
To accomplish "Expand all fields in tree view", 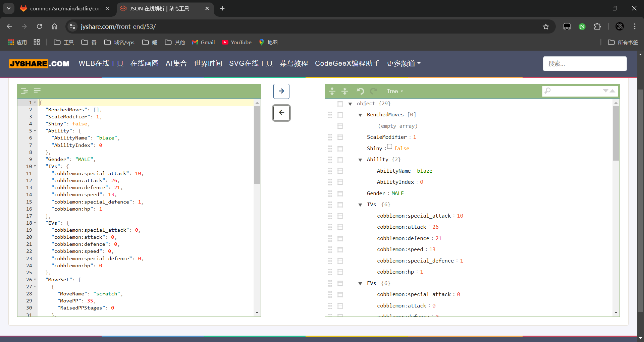I will click(332, 91).
